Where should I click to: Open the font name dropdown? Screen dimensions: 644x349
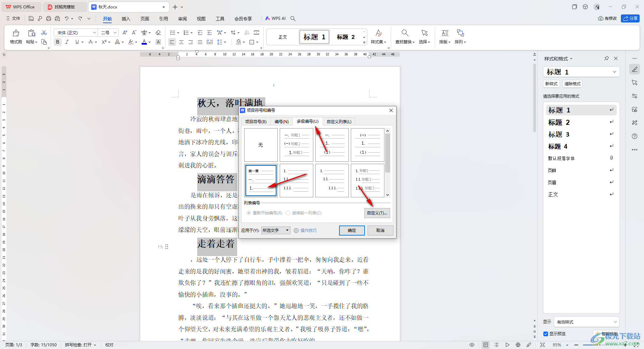point(95,33)
